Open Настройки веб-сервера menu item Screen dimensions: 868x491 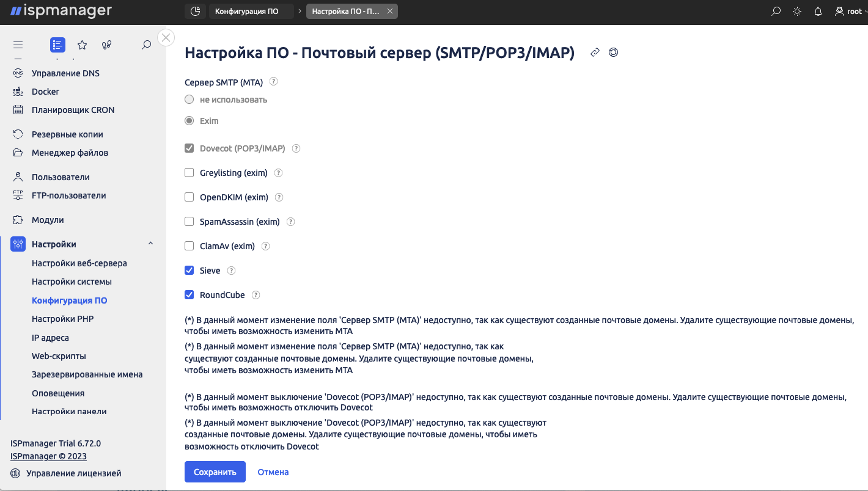79,263
